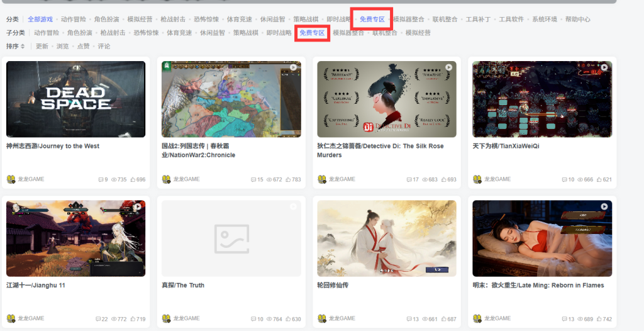Select 模拟经营 in the 分类 row
The width and height of the screenshot is (644, 331).
140,20
